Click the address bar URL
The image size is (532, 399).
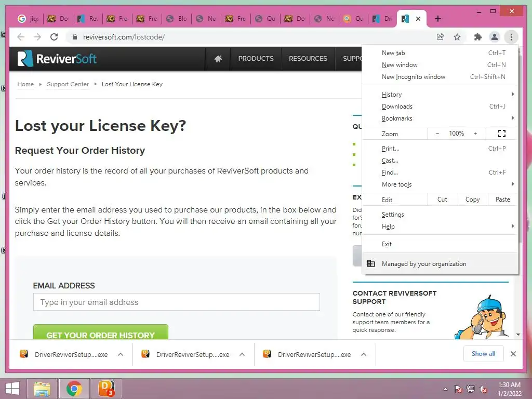coord(124,37)
